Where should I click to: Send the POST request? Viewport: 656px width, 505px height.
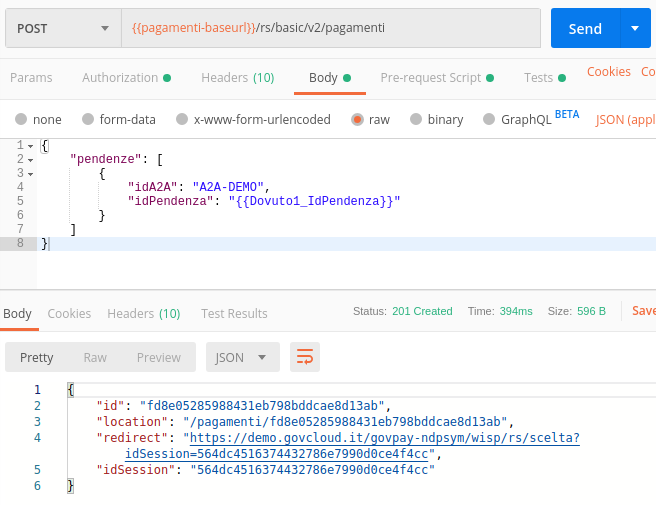click(x=585, y=28)
